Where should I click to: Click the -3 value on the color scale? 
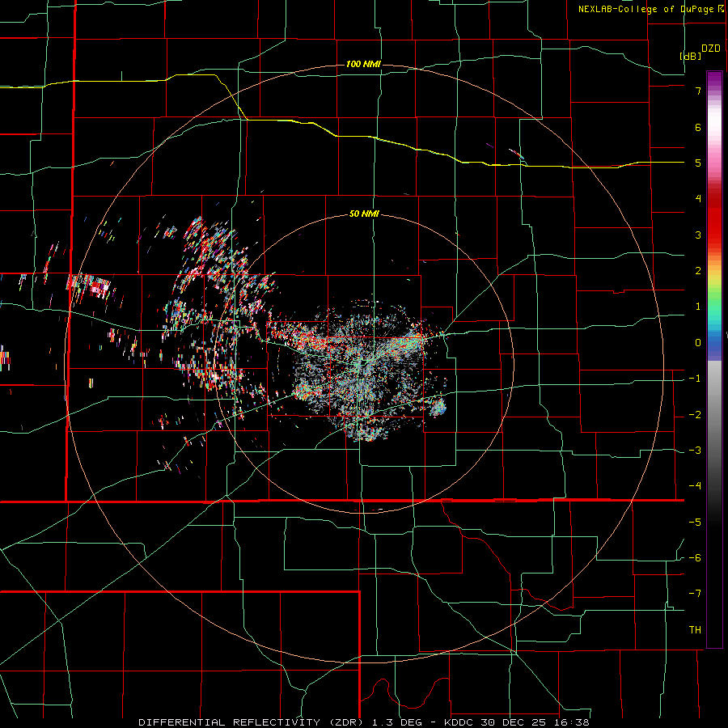tap(695, 451)
